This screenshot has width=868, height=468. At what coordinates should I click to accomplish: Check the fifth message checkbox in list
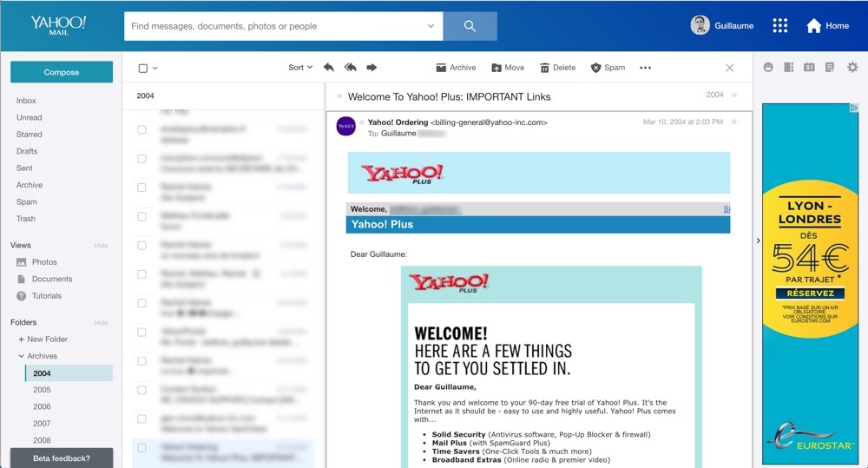pos(141,246)
